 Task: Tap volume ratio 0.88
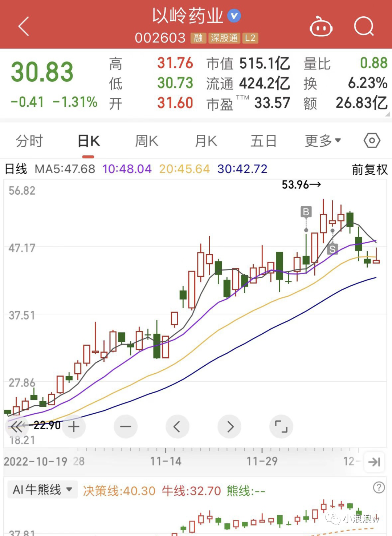click(374, 63)
